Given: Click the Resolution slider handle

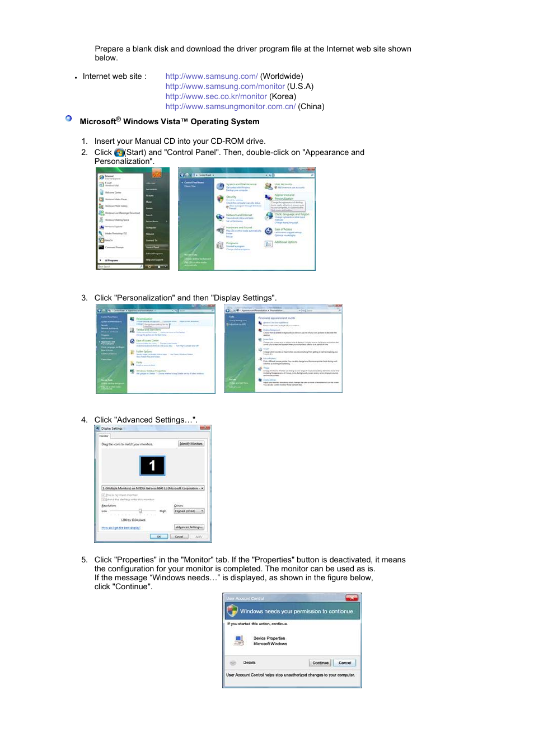Looking at the screenshot, I should point(140,511).
